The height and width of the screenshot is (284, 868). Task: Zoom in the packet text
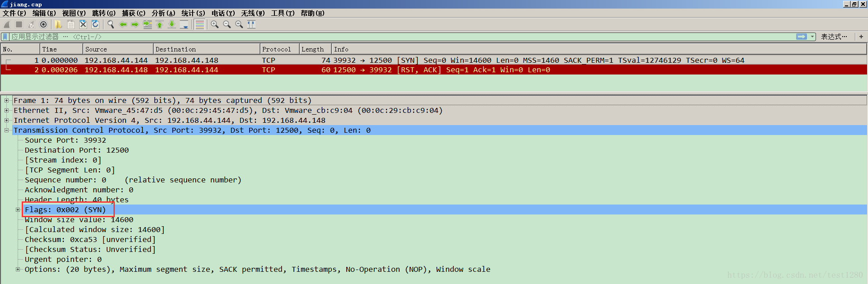pyautogui.click(x=215, y=24)
